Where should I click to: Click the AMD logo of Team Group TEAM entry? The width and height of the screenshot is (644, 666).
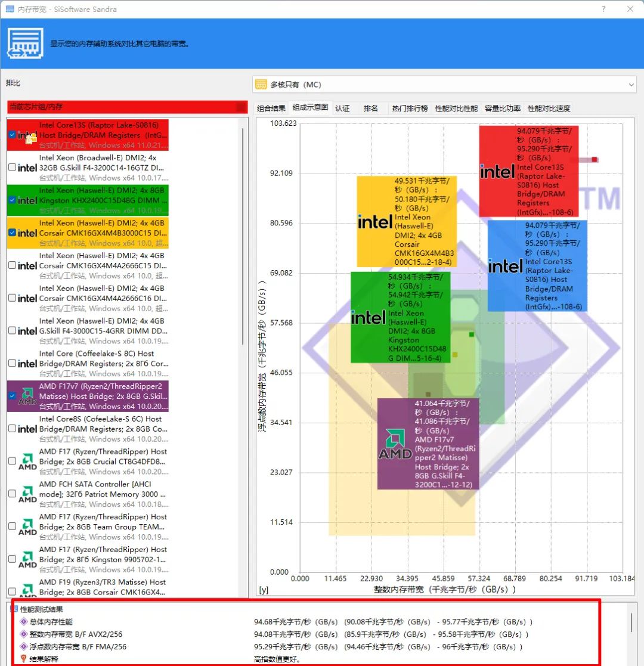coord(27,526)
